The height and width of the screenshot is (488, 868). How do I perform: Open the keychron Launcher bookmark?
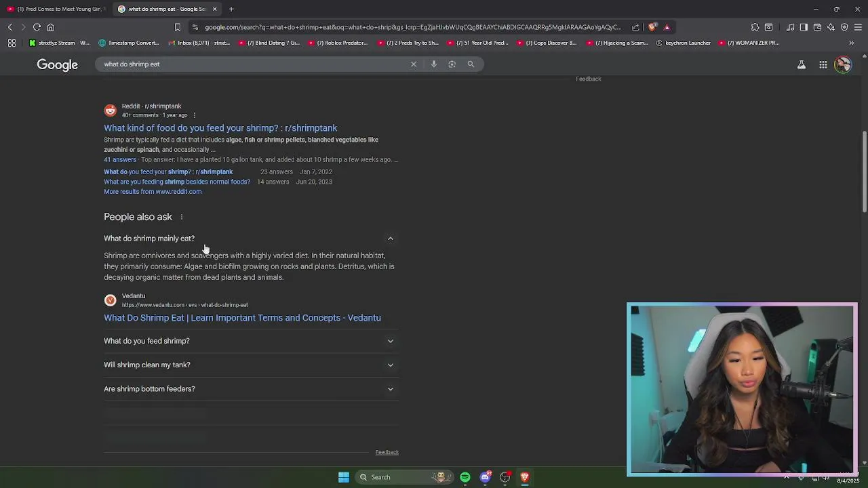pyautogui.click(x=683, y=43)
